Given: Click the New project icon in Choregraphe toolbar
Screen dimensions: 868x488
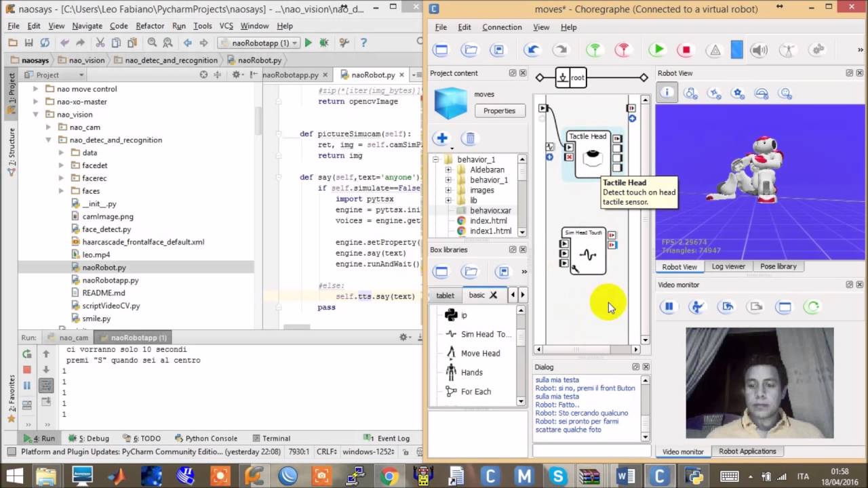Looking at the screenshot, I should (441, 49).
